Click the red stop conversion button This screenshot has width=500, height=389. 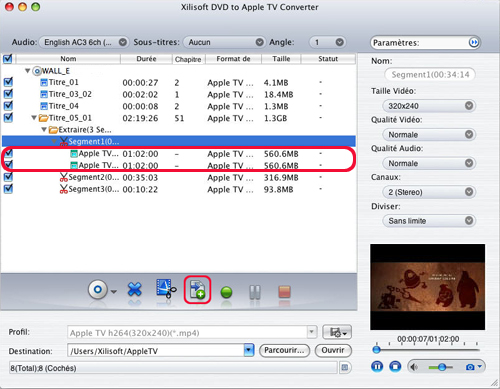[284, 292]
